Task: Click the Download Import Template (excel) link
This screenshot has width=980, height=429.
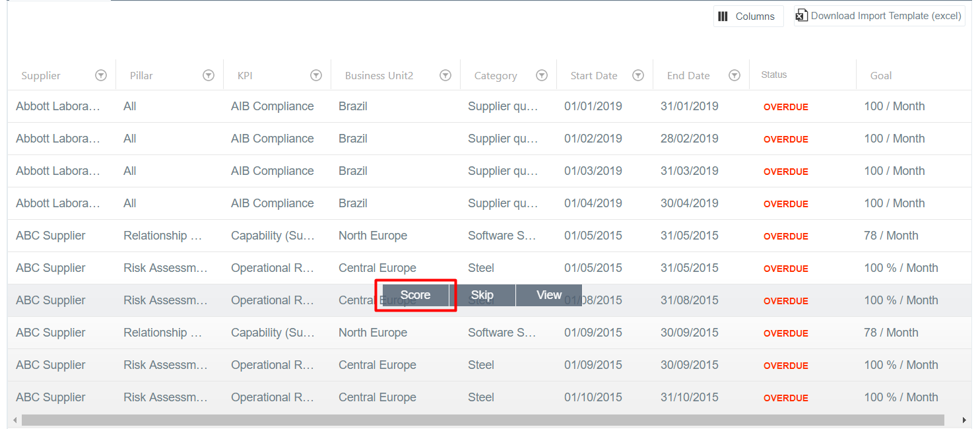Action: 886,16
